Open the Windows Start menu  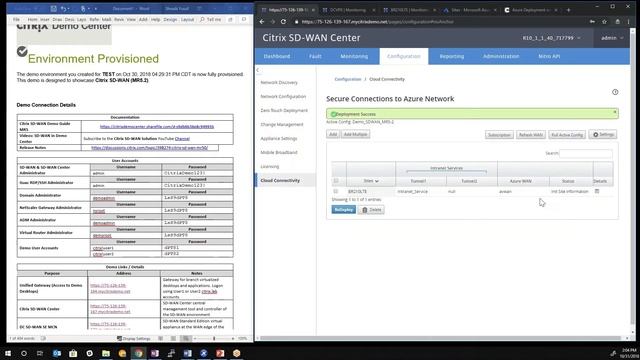pyautogui.click(x=8, y=353)
